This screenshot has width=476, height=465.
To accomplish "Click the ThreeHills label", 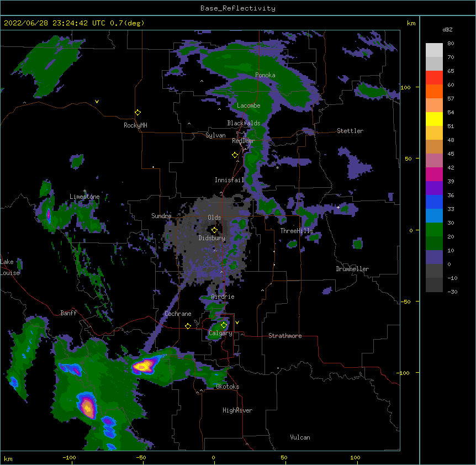I will click(x=297, y=231).
